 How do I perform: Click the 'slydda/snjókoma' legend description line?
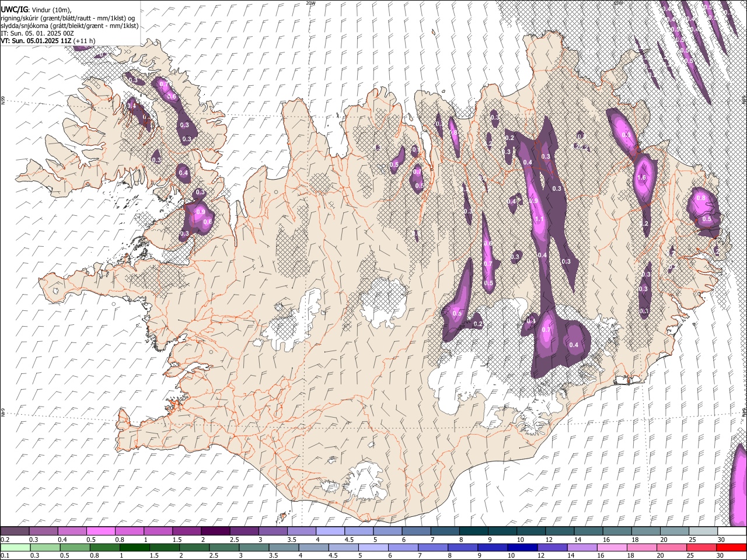coord(69,26)
